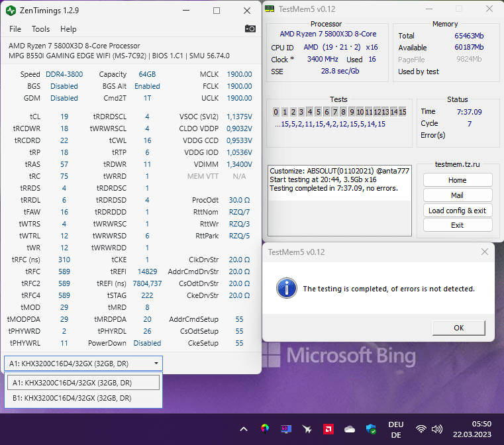Click the tRC value 75
Screen dimensions: 504x445
[x=64, y=176]
